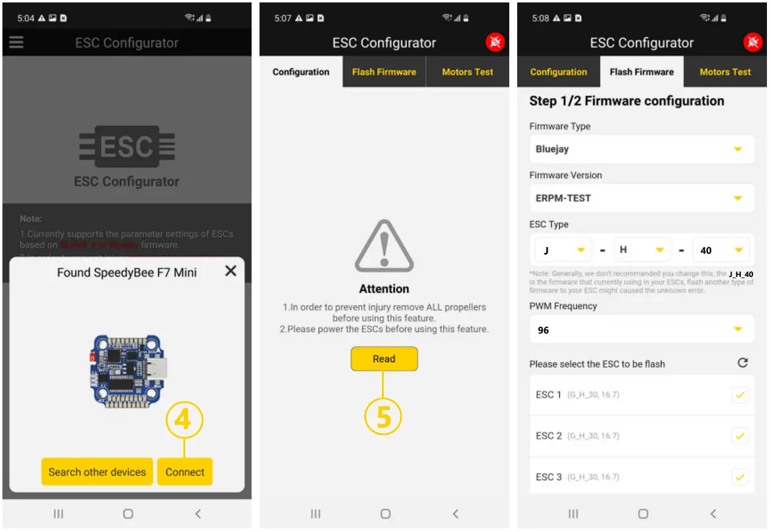770x532 pixels.
Task: Open the hamburger menu in the first screen
Action: [x=16, y=43]
